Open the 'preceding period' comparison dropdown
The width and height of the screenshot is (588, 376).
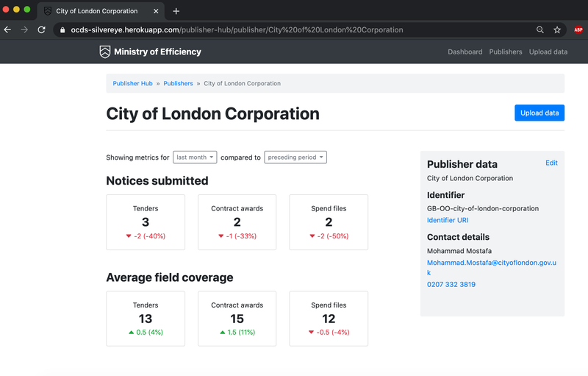(295, 157)
